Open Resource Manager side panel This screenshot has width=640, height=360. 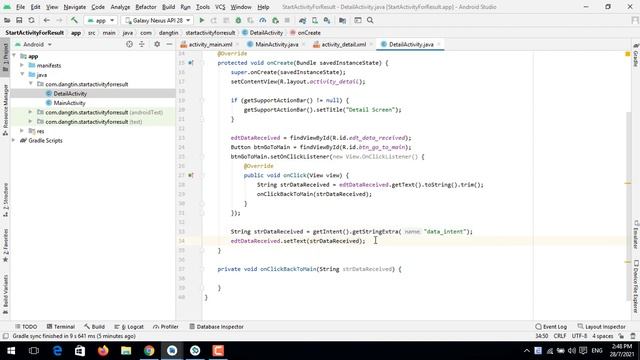pos(5,110)
